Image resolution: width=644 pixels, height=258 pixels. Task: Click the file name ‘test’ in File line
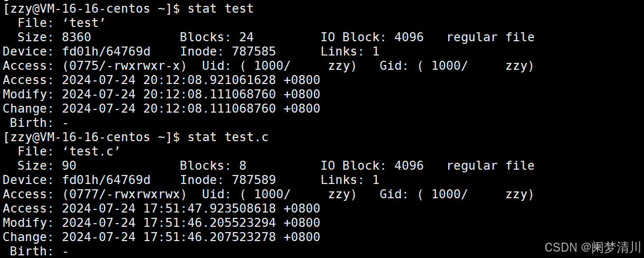84,23
